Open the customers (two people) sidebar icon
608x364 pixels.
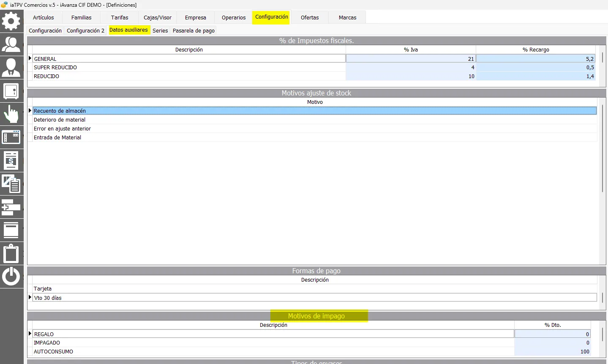(x=11, y=44)
